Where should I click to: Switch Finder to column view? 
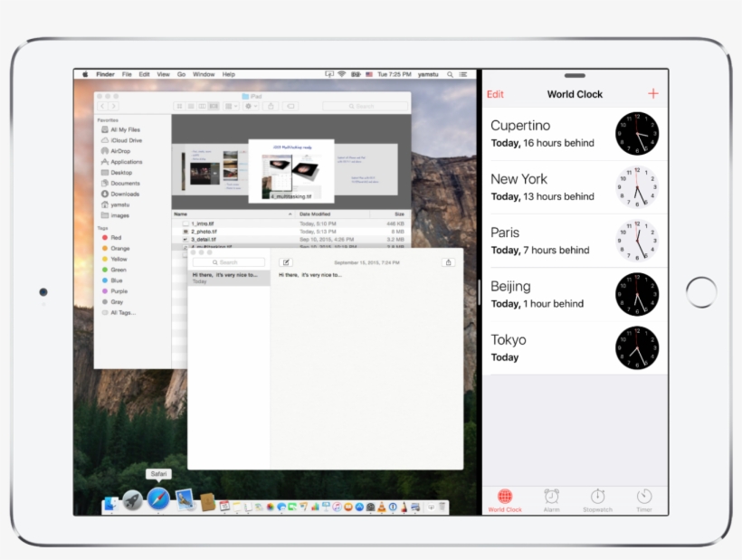pyautogui.click(x=202, y=106)
